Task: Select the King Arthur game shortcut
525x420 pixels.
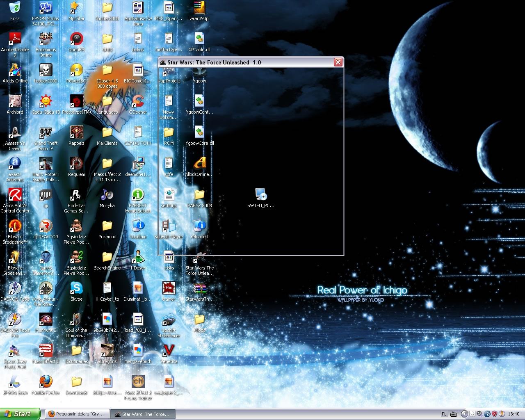Action: click(46, 294)
